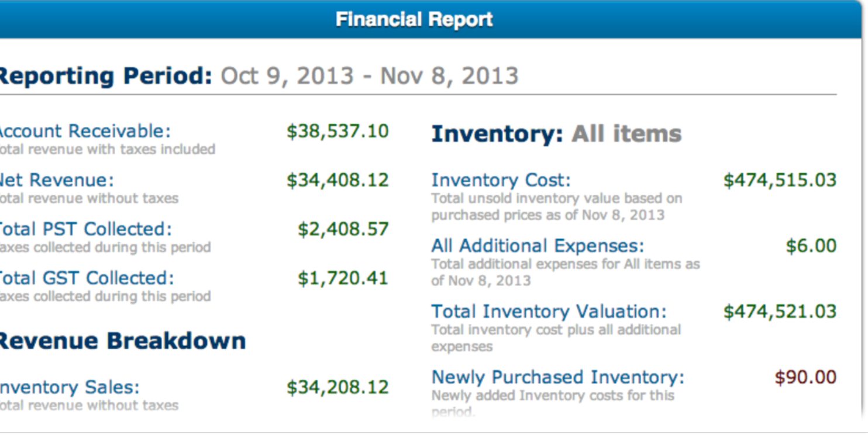Viewport: 868px width, 435px height.
Task: Select the Inventory Cost label
Action: click(x=501, y=180)
